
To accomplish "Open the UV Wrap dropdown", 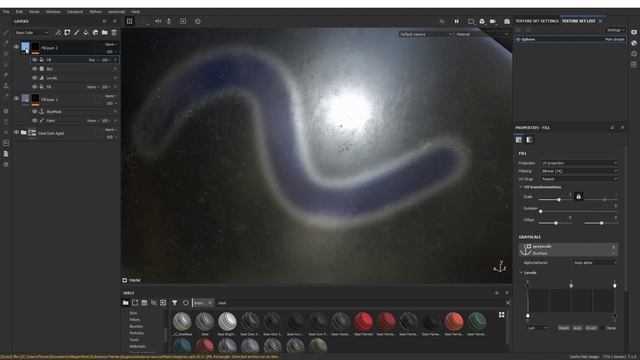I will pos(579,179).
